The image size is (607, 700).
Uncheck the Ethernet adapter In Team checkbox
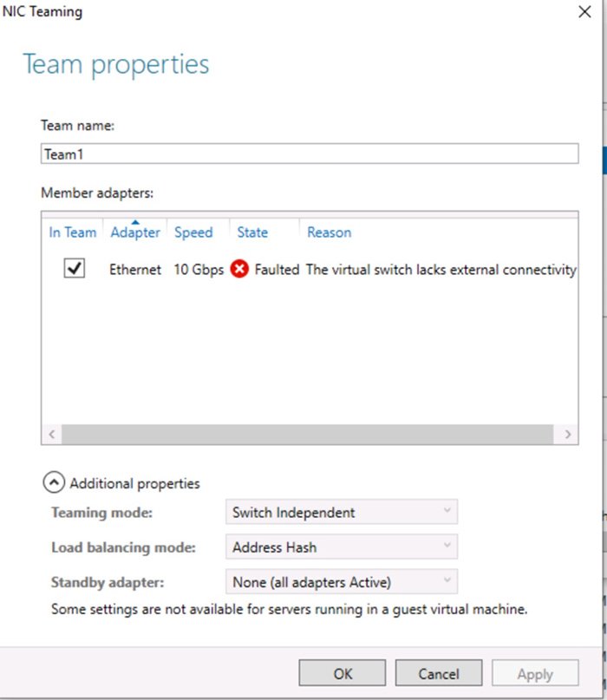75,270
